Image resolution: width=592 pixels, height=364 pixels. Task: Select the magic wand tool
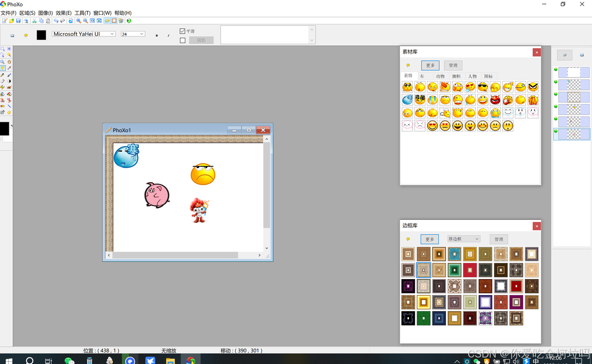tap(9, 55)
